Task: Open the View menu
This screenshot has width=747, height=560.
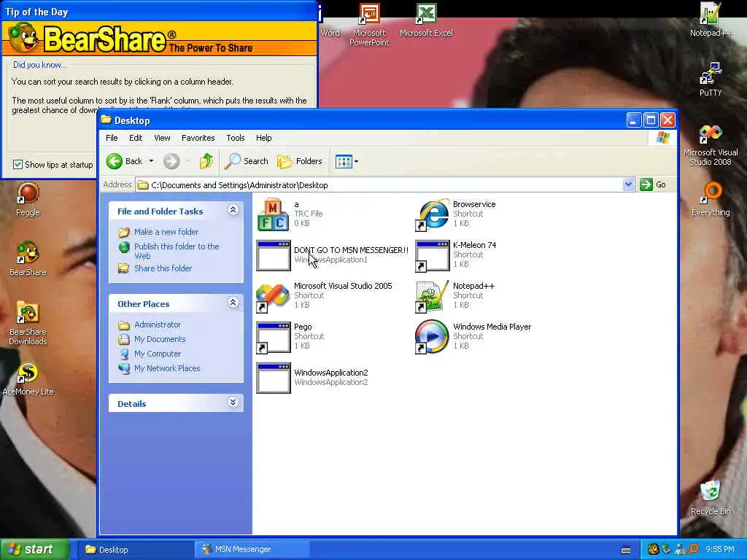Action: pos(162,138)
